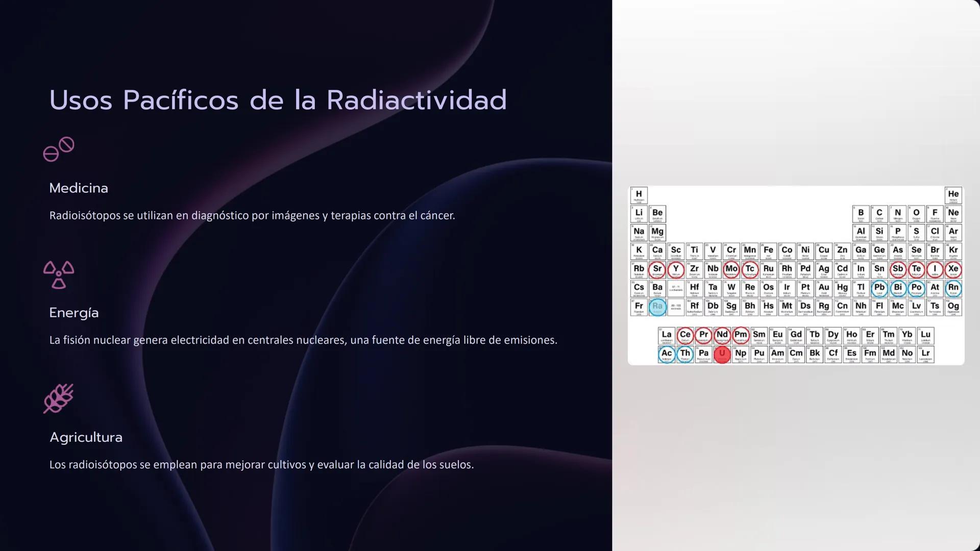980x551 pixels.
Task: Select the Medicina section heading
Action: [x=79, y=188]
